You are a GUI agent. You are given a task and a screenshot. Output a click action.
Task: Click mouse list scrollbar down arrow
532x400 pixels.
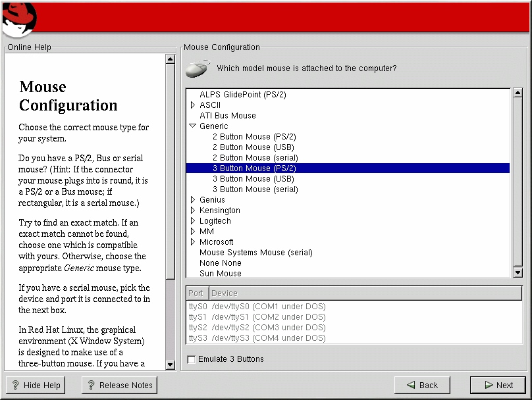pyautogui.click(x=518, y=272)
